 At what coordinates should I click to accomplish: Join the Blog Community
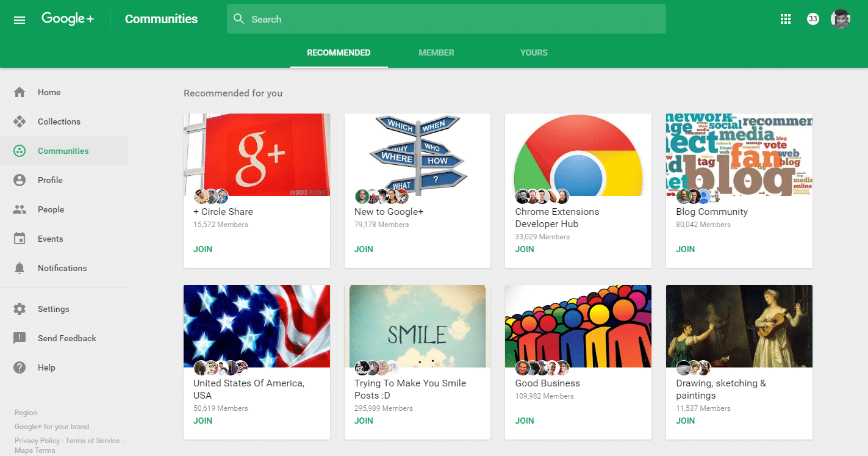click(x=686, y=249)
